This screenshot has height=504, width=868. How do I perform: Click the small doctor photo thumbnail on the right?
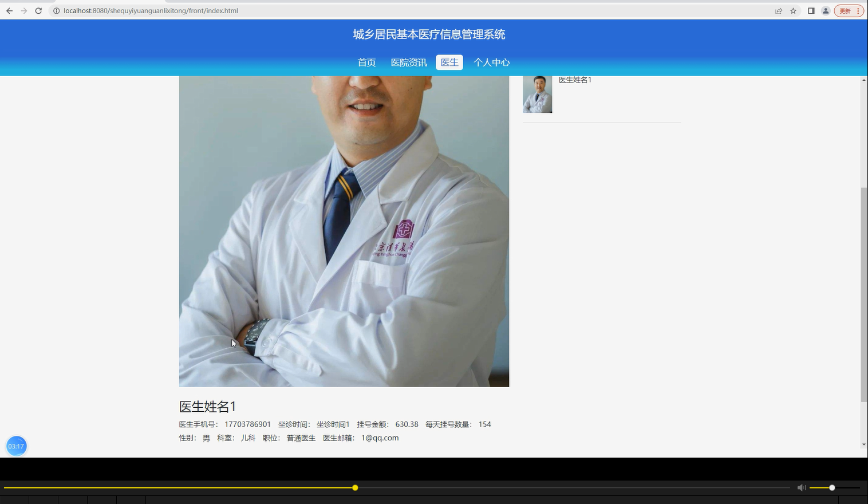[x=537, y=94]
